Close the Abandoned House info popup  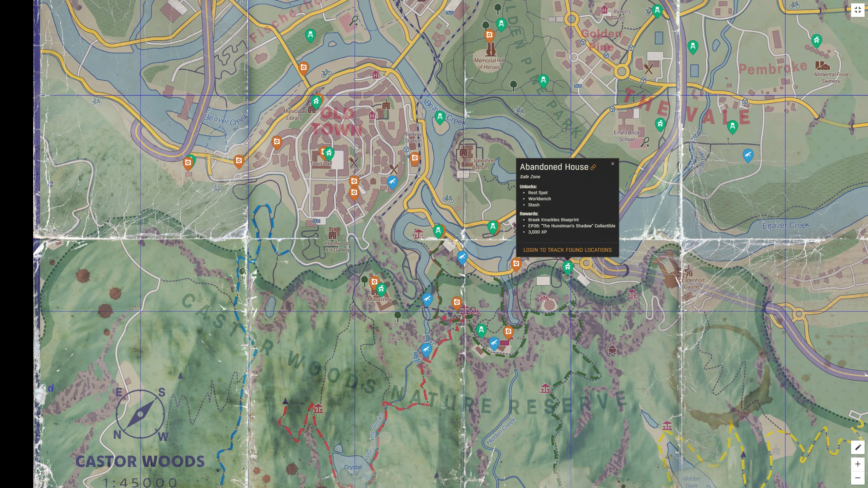[613, 164]
